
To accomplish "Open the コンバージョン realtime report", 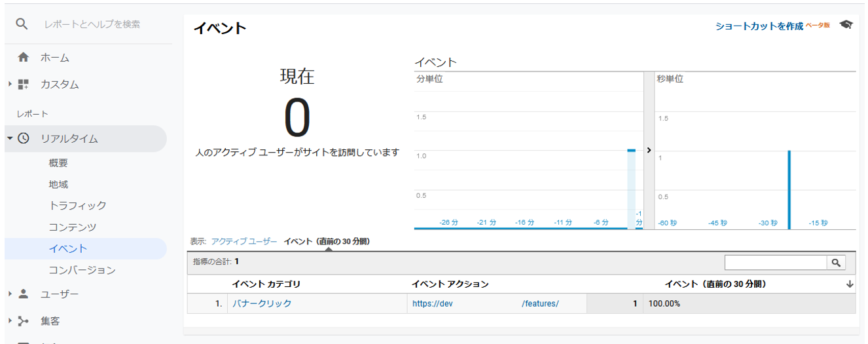I will click(82, 270).
